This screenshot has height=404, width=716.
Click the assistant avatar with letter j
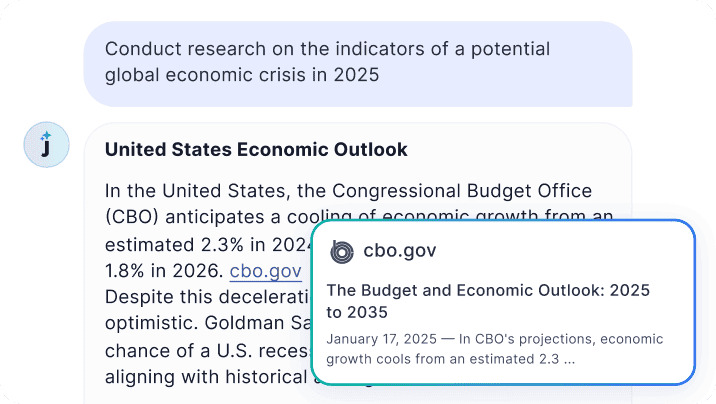pos(47,145)
